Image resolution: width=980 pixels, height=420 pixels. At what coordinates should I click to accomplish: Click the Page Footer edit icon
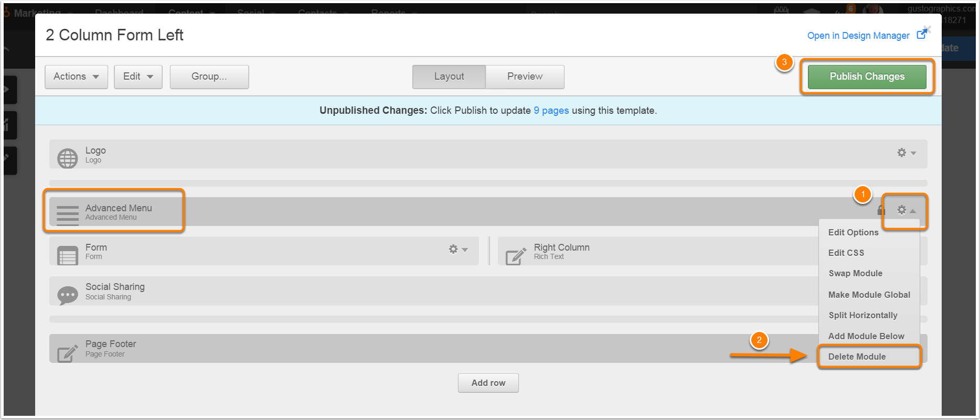click(x=67, y=352)
